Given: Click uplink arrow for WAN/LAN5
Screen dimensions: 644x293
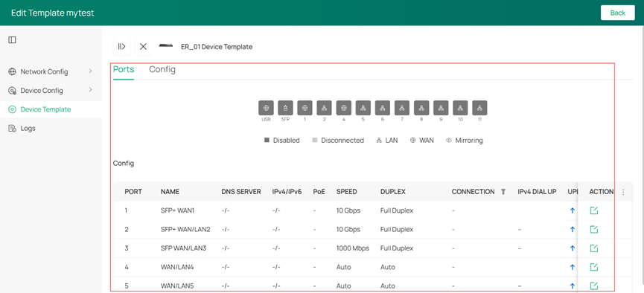Looking at the screenshot, I should (573, 286).
